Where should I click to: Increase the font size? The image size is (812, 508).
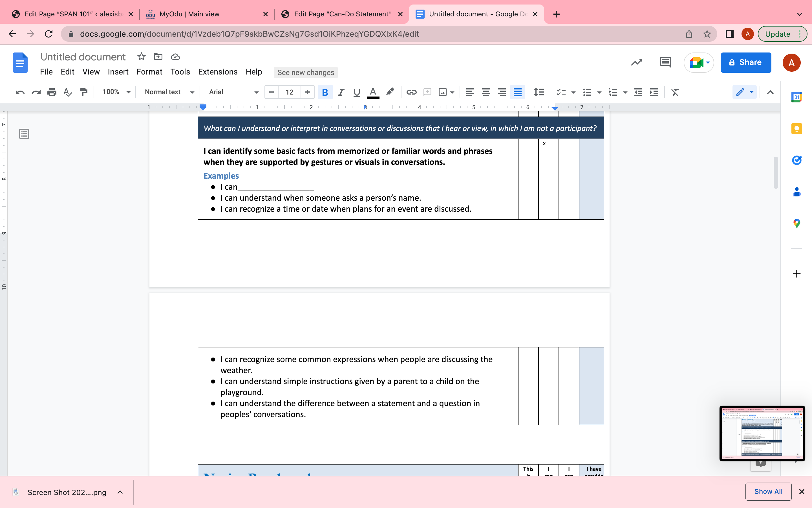[x=307, y=92]
